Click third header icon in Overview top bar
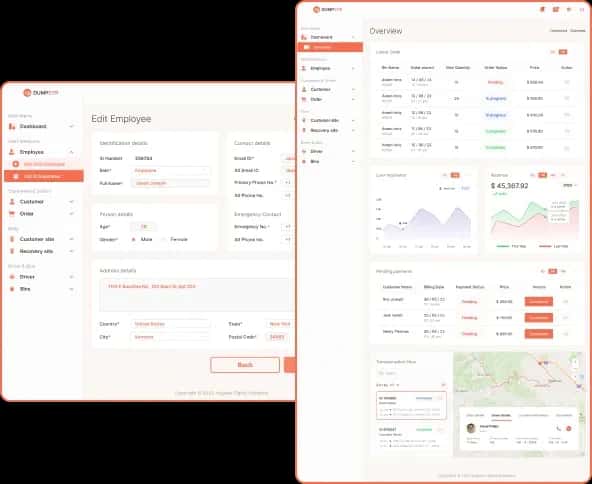The height and width of the screenshot is (484, 592). pos(569,9)
